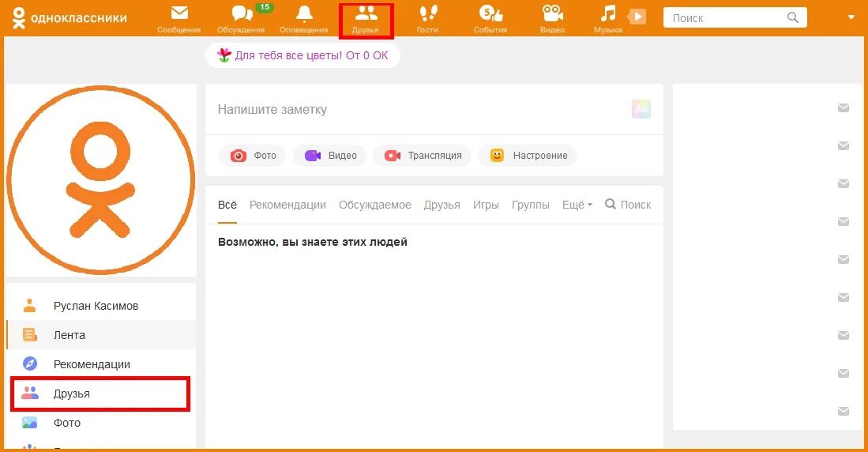Select the Рекомендации feed tab
Image resolution: width=868 pixels, height=452 pixels.
click(287, 205)
